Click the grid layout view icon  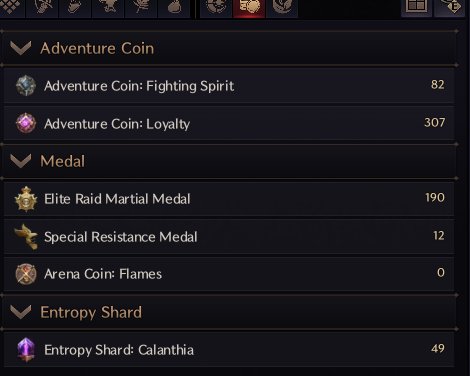coord(416,7)
